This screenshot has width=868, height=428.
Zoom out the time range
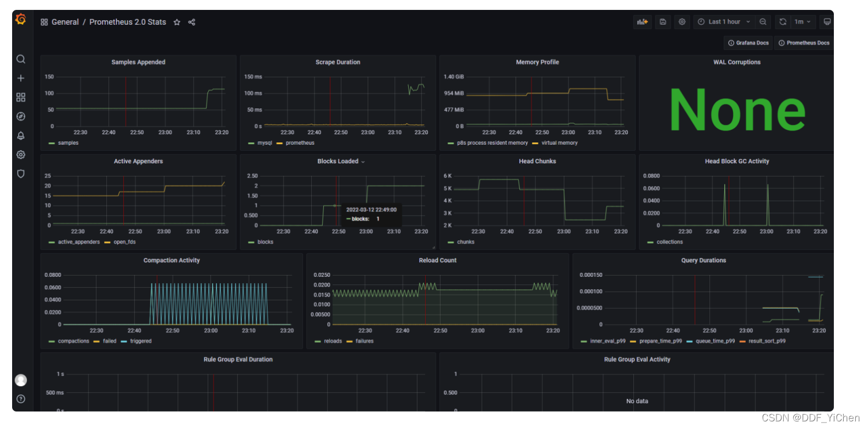tap(763, 22)
